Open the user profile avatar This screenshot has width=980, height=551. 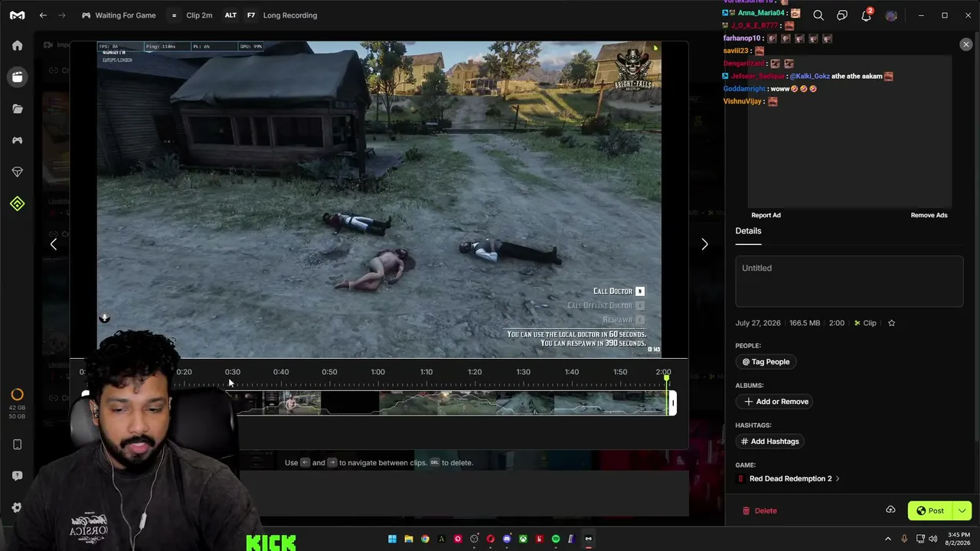(x=890, y=15)
